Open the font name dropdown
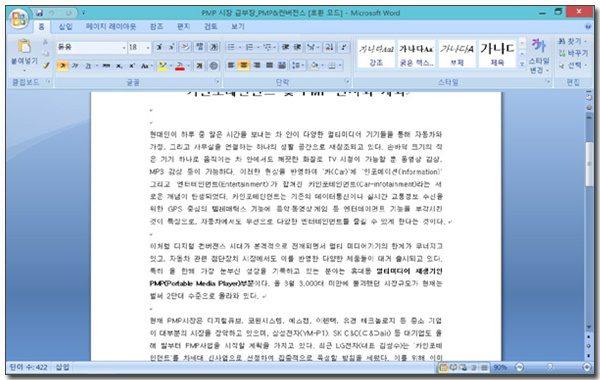600x380 pixels. pyautogui.click(x=124, y=47)
